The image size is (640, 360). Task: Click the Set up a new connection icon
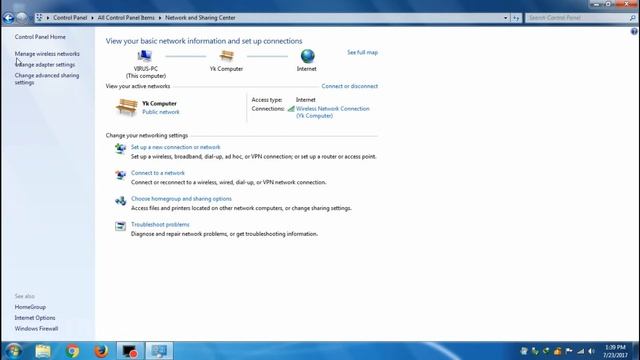click(x=120, y=149)
